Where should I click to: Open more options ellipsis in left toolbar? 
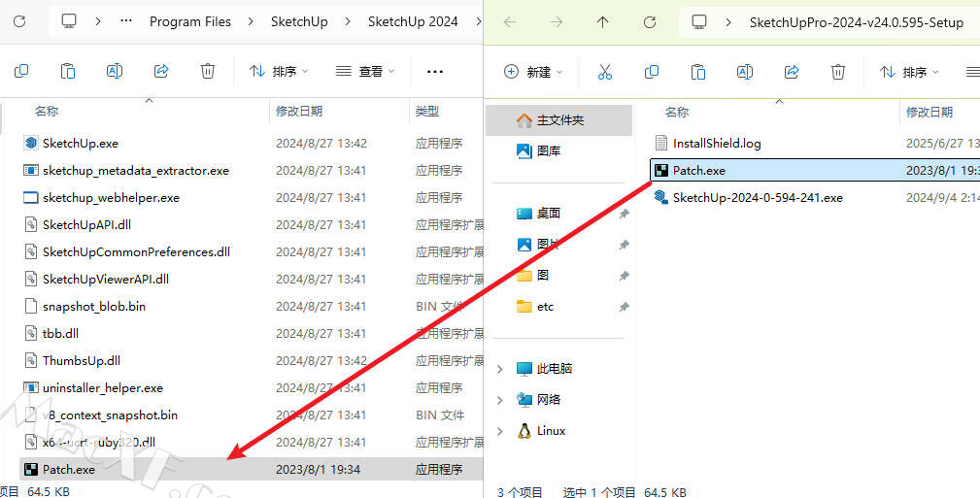pos(435,71)
